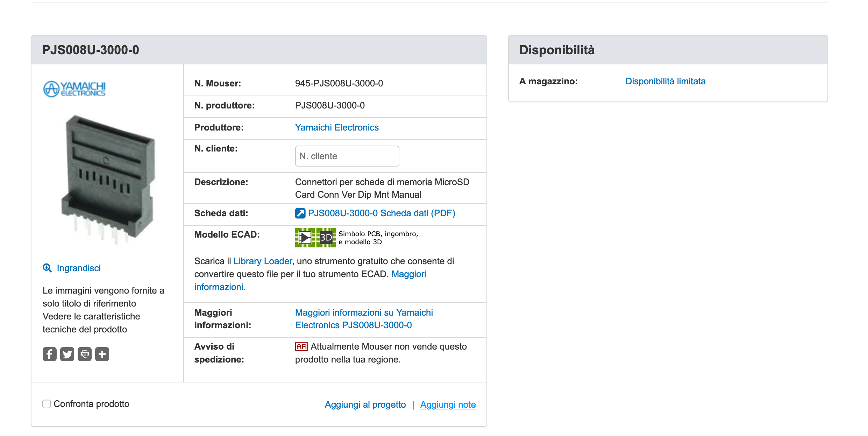Click the magnifier enlarge icon

pyautogui.click(x=47, y=268)
